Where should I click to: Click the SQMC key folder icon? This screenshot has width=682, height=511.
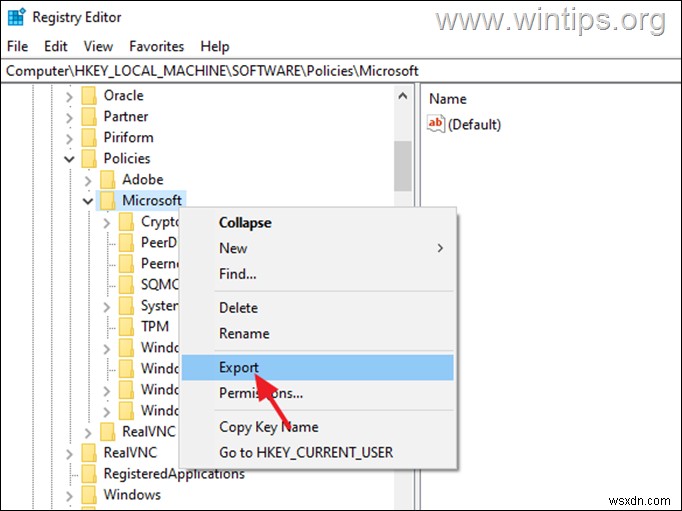tap(126, 284)
